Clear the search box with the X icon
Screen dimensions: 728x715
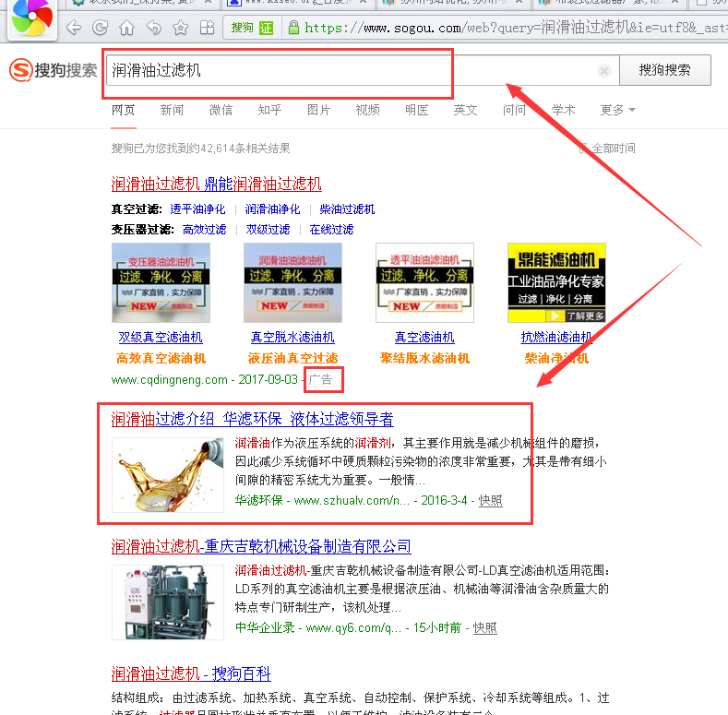click(x=603, y=71)
